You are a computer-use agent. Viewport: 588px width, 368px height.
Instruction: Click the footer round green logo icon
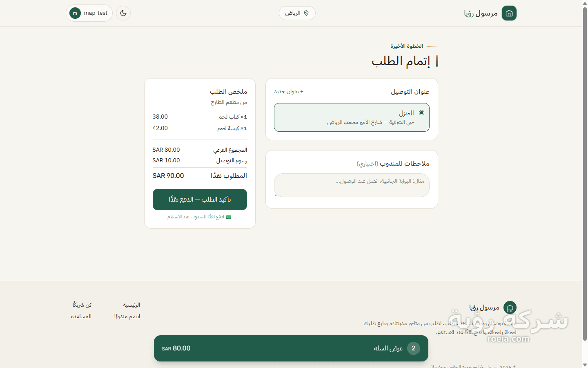click(x=510, y=307)
